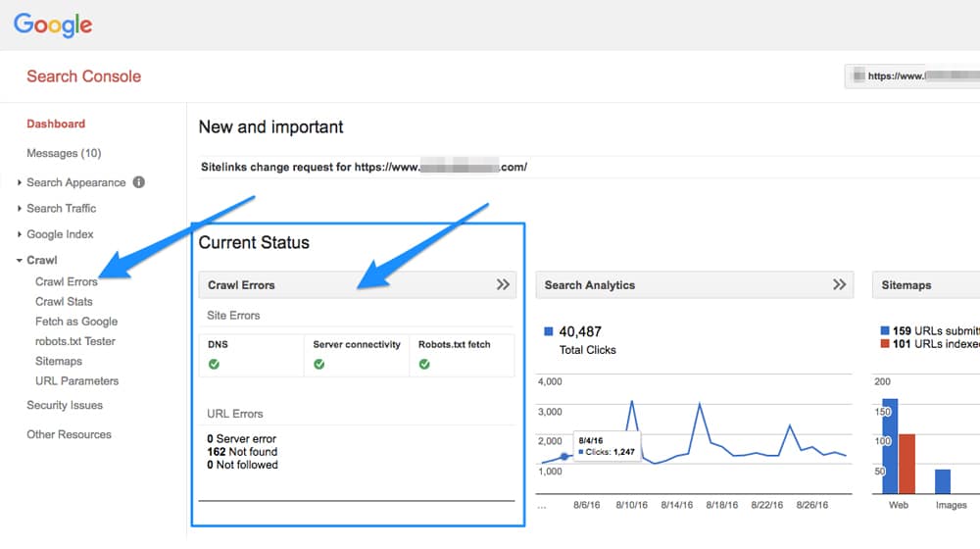Expand the Search Appearance menu
This screenshot has height=549, width=980.
point(75,182)
